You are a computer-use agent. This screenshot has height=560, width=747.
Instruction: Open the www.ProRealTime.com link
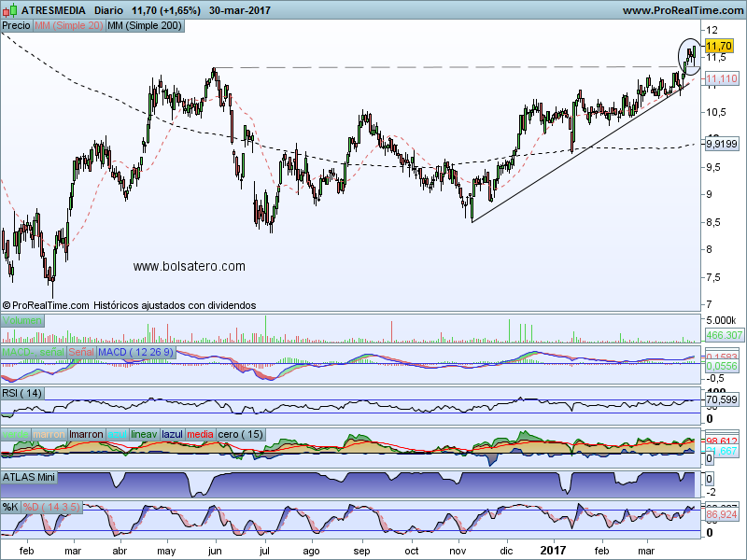click(682, 10)
